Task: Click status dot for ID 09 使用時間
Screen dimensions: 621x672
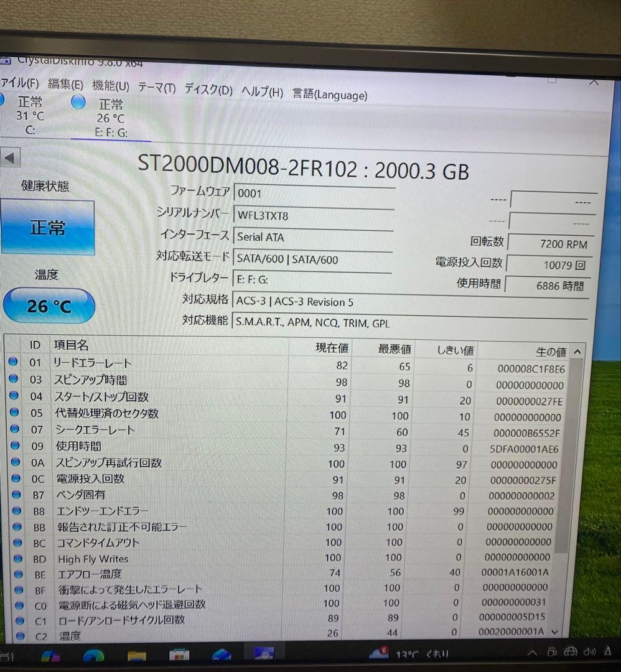Action: 15,446
